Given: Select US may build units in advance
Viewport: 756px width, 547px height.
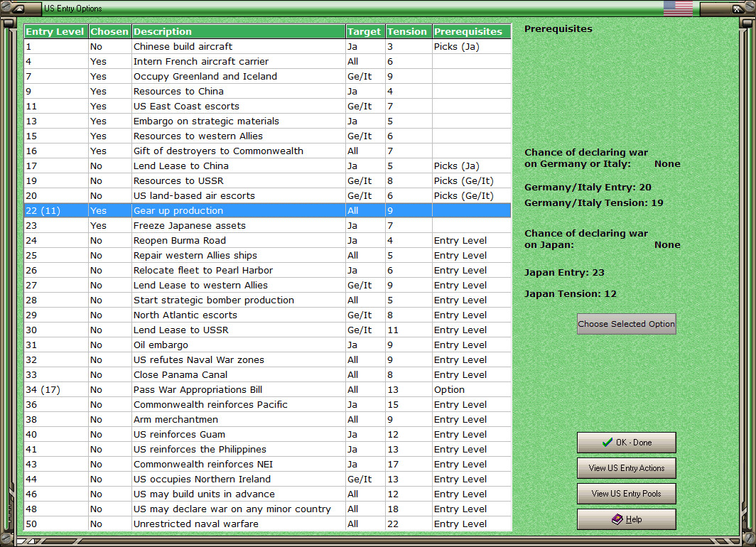Looking at the screenshot, I should point(268,494).
